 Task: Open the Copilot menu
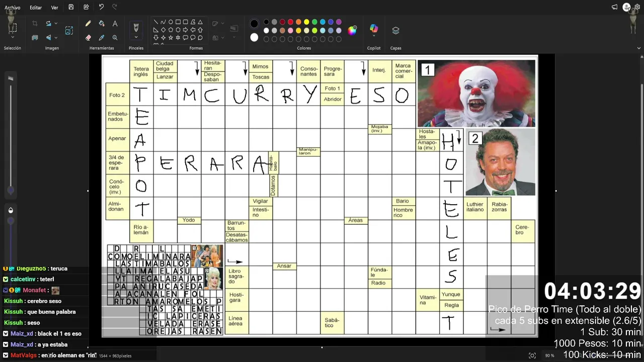pyautogui.click(x=374, y=30)
